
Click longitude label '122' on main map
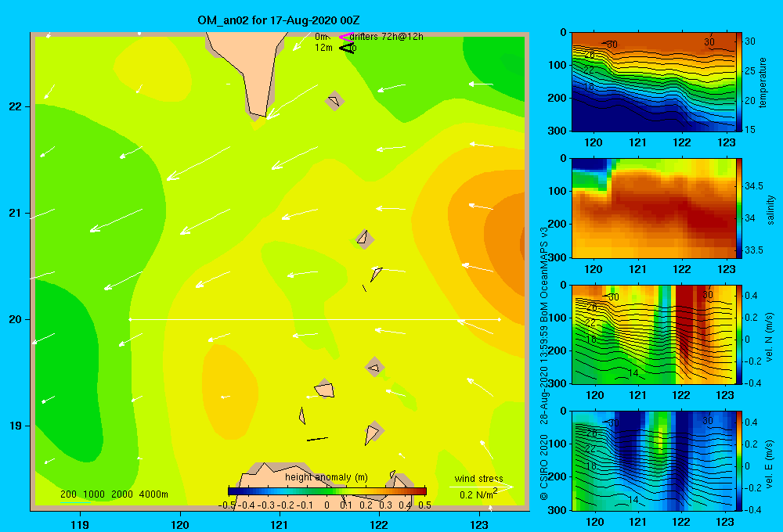(x=379, y=524)
